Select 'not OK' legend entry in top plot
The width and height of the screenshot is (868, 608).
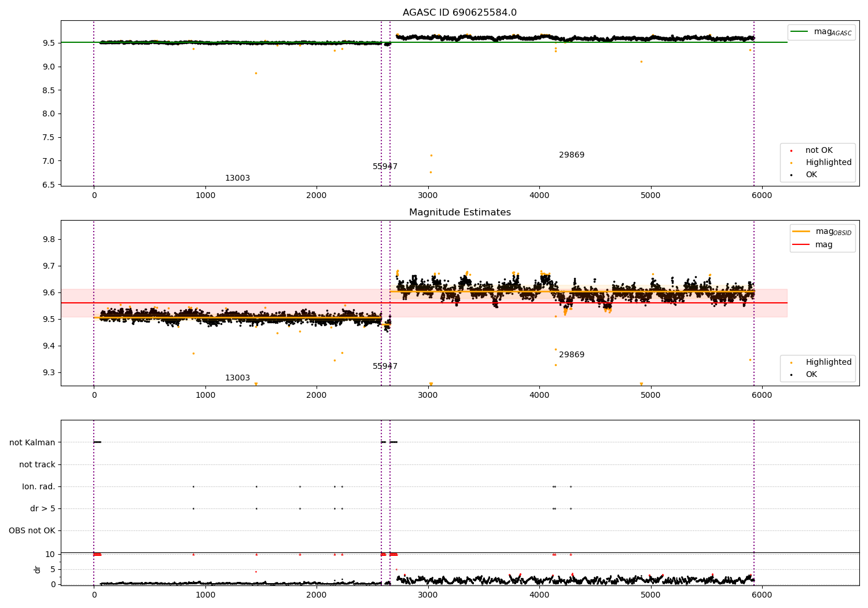pos(819,151)
